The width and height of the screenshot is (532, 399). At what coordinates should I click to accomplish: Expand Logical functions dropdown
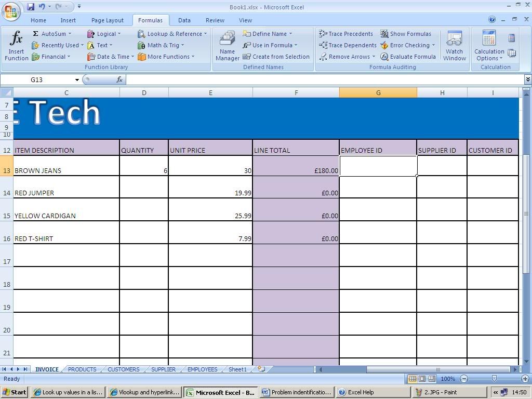pyautogui.click(x=104, y=34)
